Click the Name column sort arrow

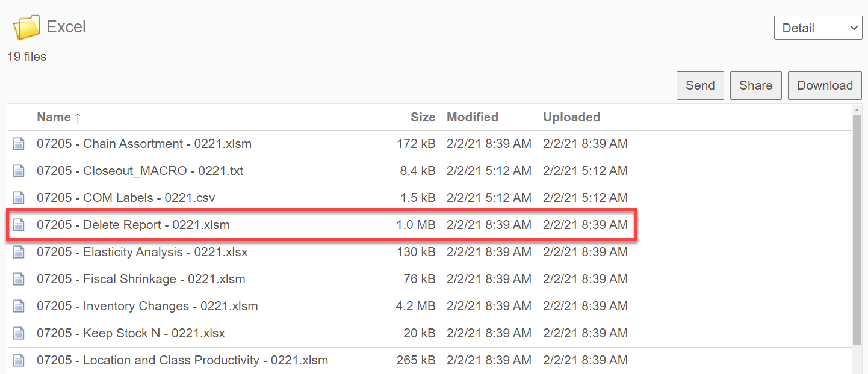tap(78, 117)
